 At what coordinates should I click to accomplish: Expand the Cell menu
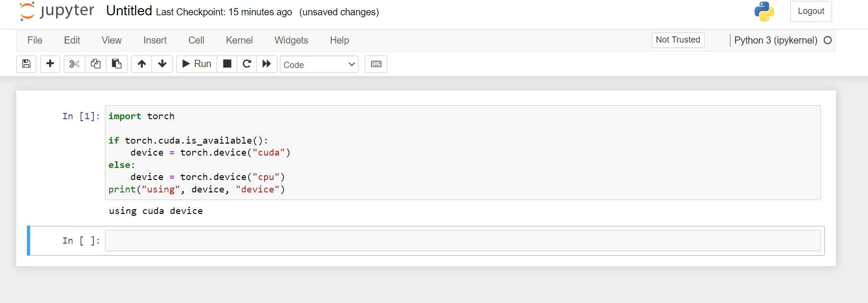coord(196,40)
